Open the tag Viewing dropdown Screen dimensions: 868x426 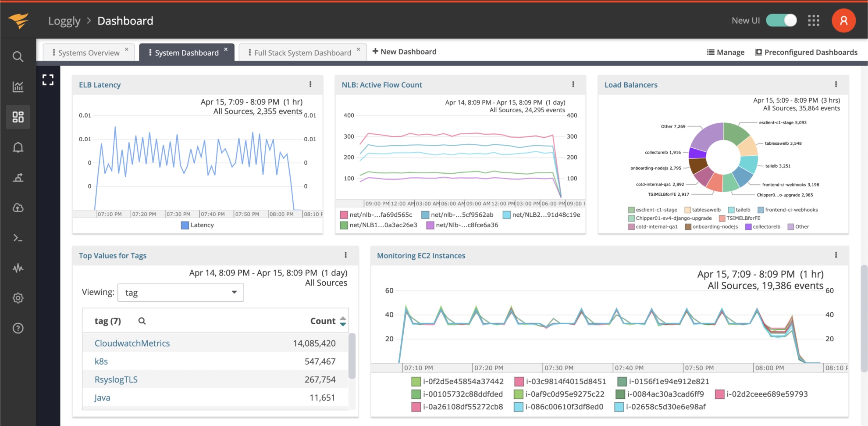tap(181, 293)
